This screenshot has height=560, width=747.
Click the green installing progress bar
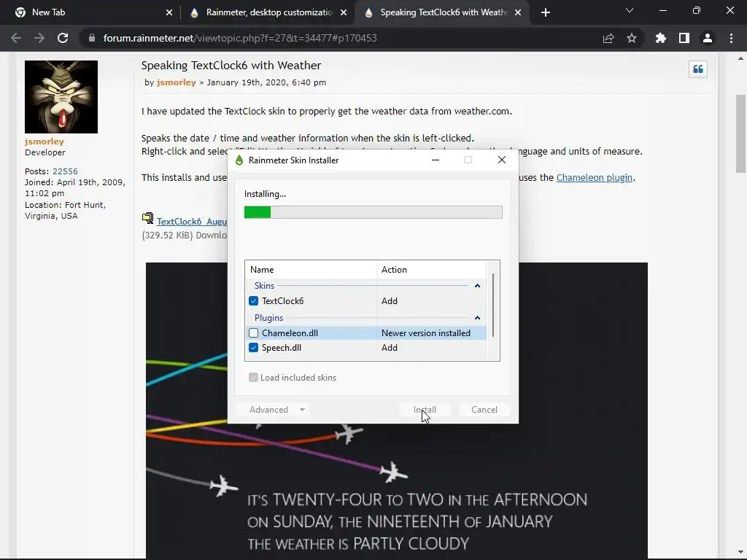coord(373,212)
